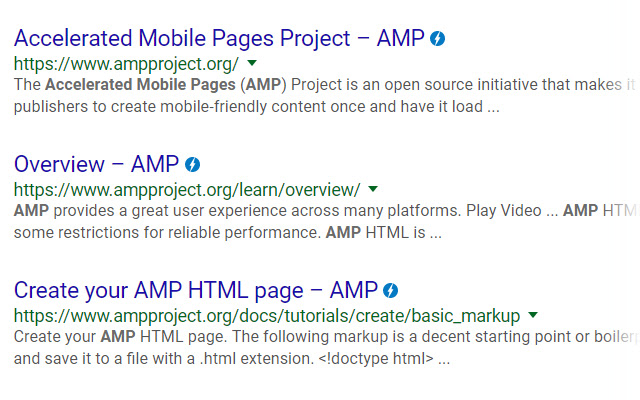Click snippet line 'AMP provides a great user experience'
640x400 pixels.
(325, 211)
